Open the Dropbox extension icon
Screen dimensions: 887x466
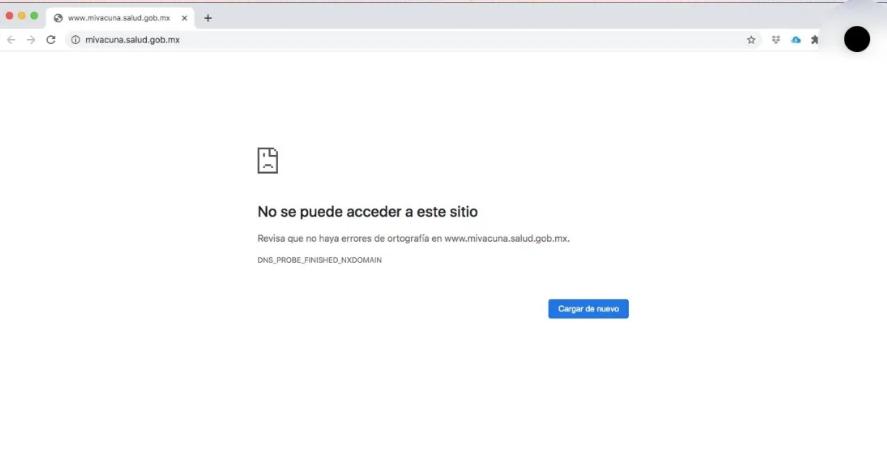coord(776,40)
